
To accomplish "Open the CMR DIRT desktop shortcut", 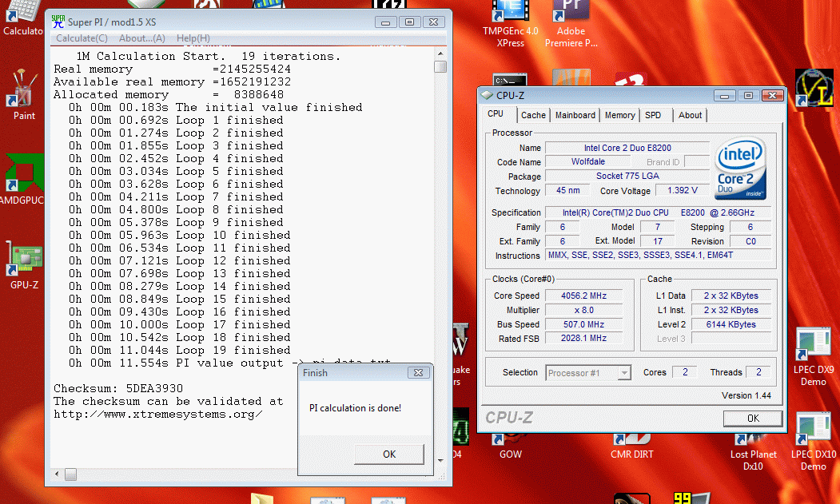I will (x=631, y=447).
